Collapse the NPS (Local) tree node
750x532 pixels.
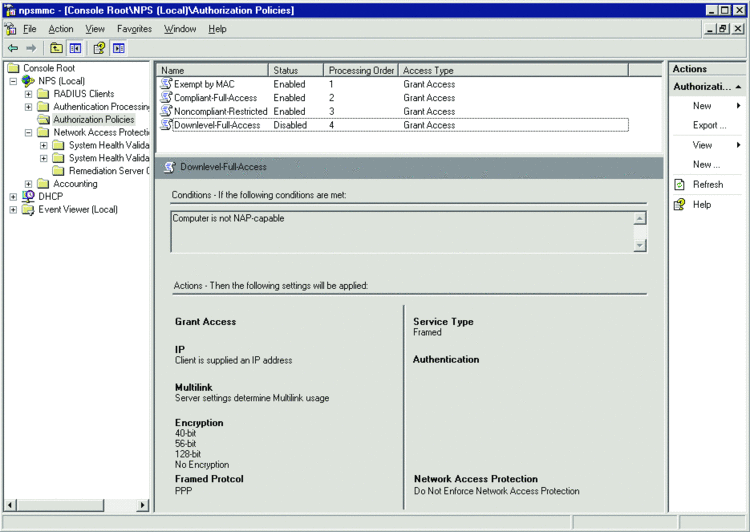13,81
